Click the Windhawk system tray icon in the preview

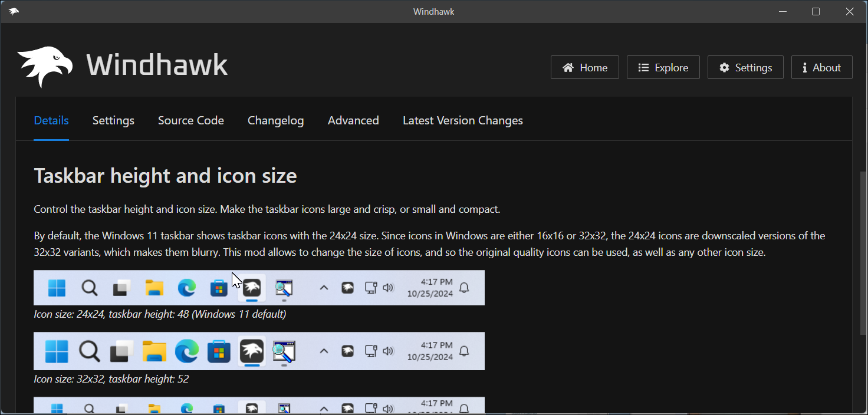347,288
